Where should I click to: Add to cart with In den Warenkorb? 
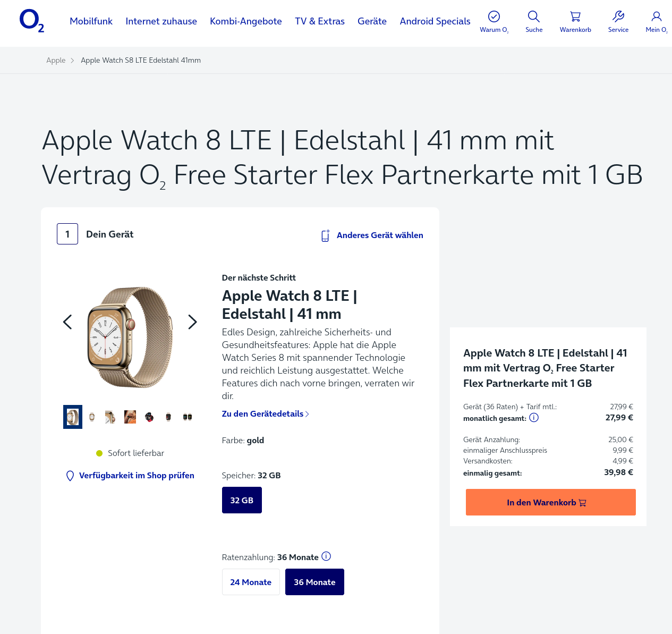[x=551, y=502]
